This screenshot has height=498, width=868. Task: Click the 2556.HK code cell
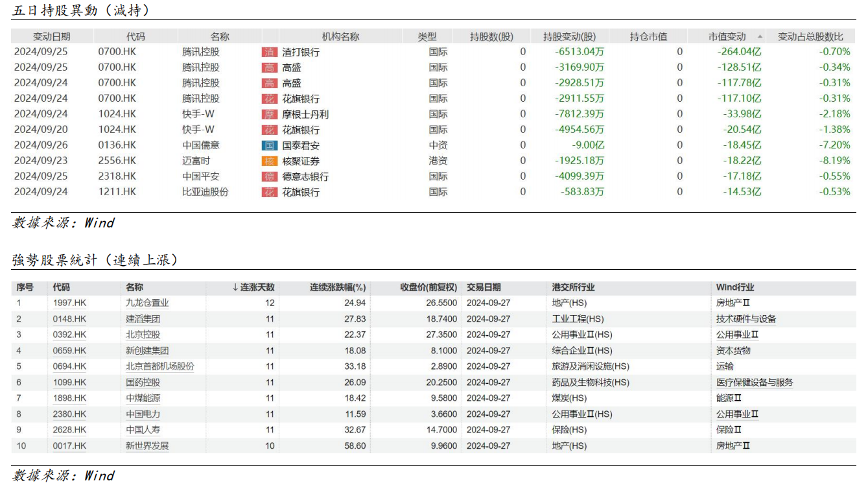click(117, 161)
